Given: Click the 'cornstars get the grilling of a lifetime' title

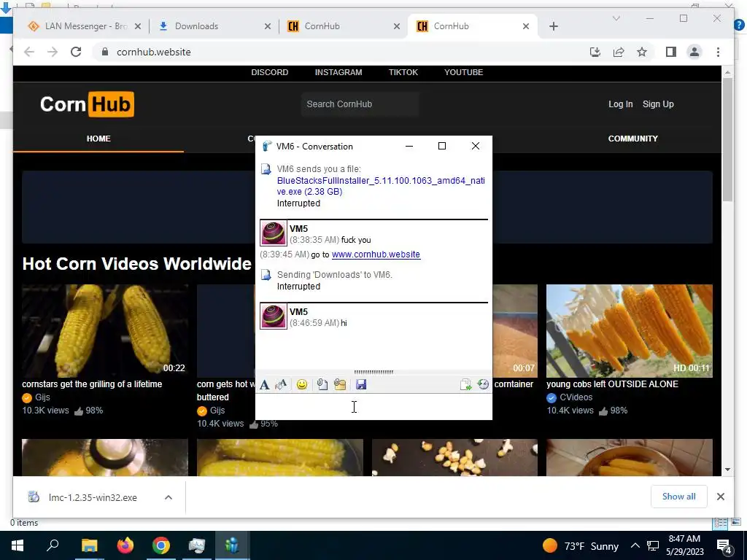Looking at the screenshot, I should point(92,384).
